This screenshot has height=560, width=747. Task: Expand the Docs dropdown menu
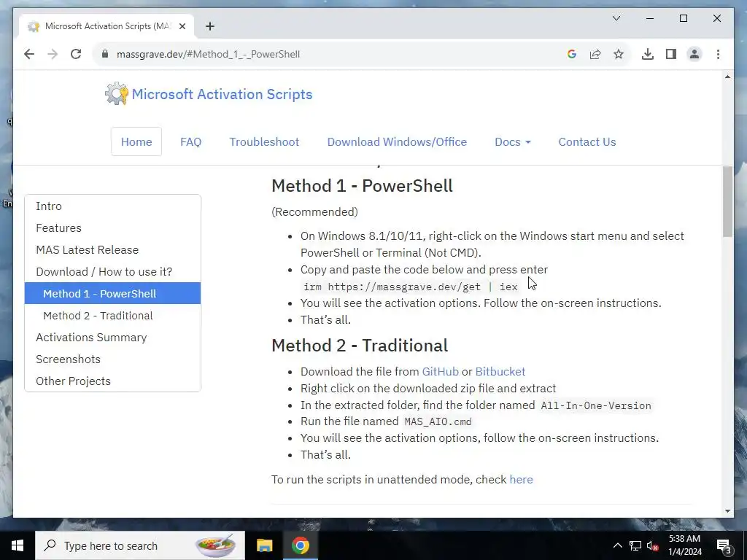[513, 142]
